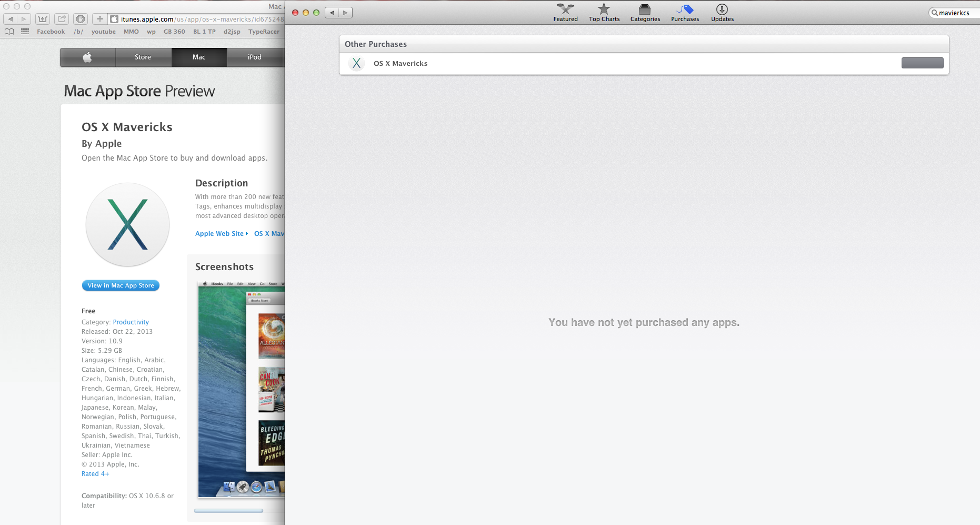Click the Apple logo in the site navigation
This screenshot has width=980, height=525.
point(87,57)
